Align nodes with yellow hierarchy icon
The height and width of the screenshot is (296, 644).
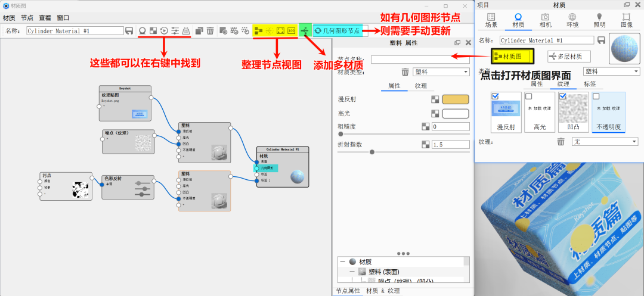click(x=259, y=30)
